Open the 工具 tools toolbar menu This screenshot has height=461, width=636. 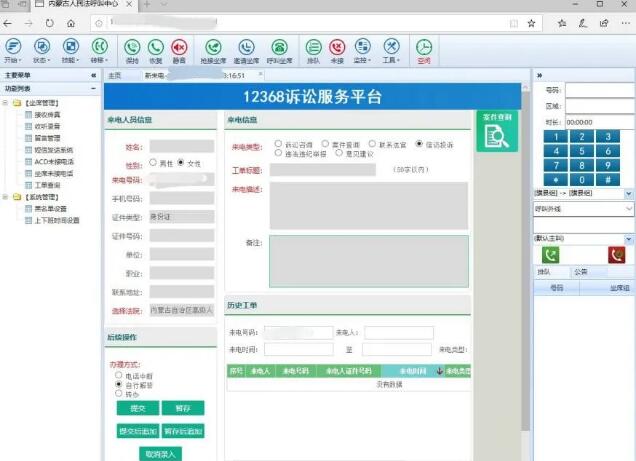pyautogui.click(x=391, y=50)
